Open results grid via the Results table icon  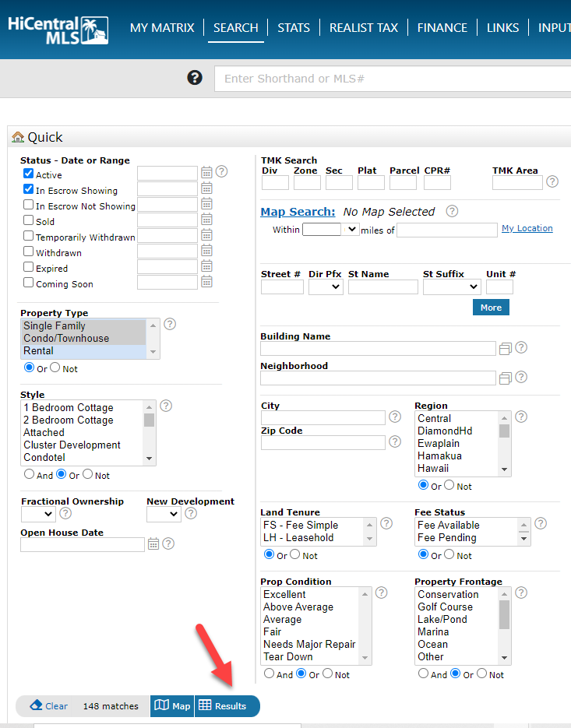(203, 705)
